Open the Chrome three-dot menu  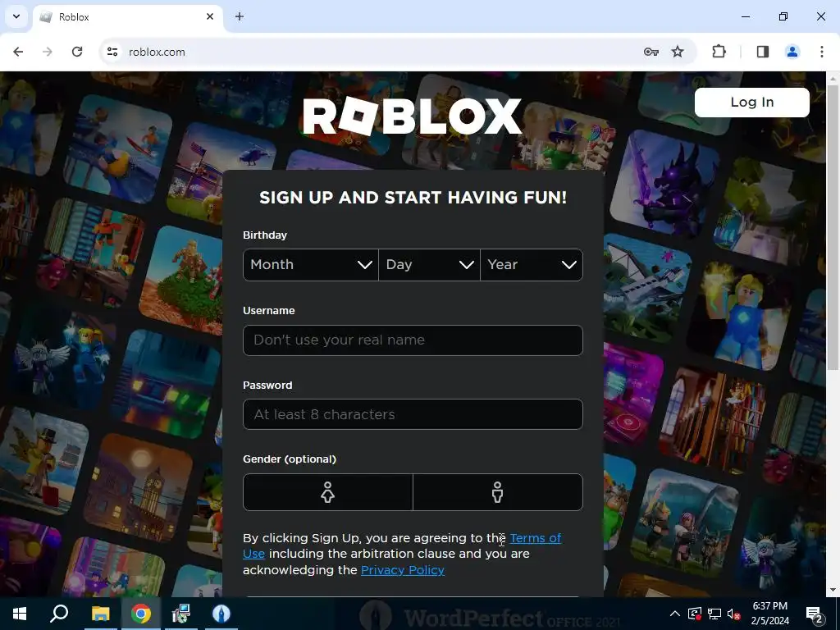[822, 52]
